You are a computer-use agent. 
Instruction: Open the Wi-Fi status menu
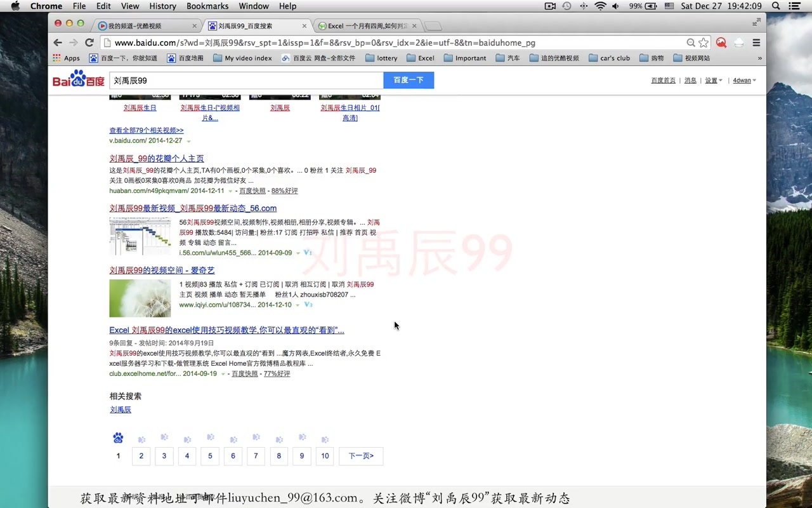[x=600, y=6]
